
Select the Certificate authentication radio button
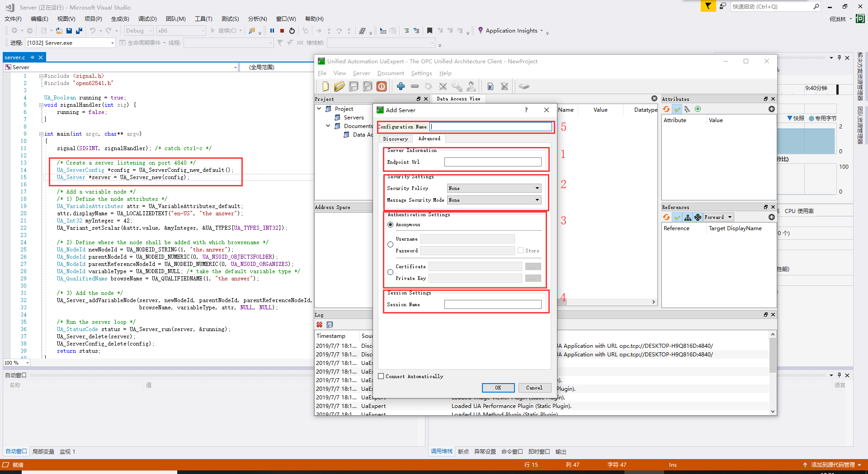point(391,272)
